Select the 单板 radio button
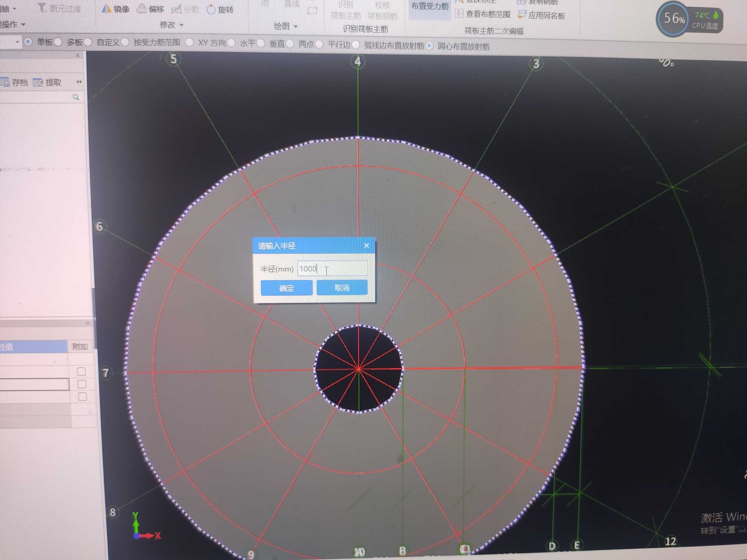This screenshot has height=560, width=747. point(28,42)
